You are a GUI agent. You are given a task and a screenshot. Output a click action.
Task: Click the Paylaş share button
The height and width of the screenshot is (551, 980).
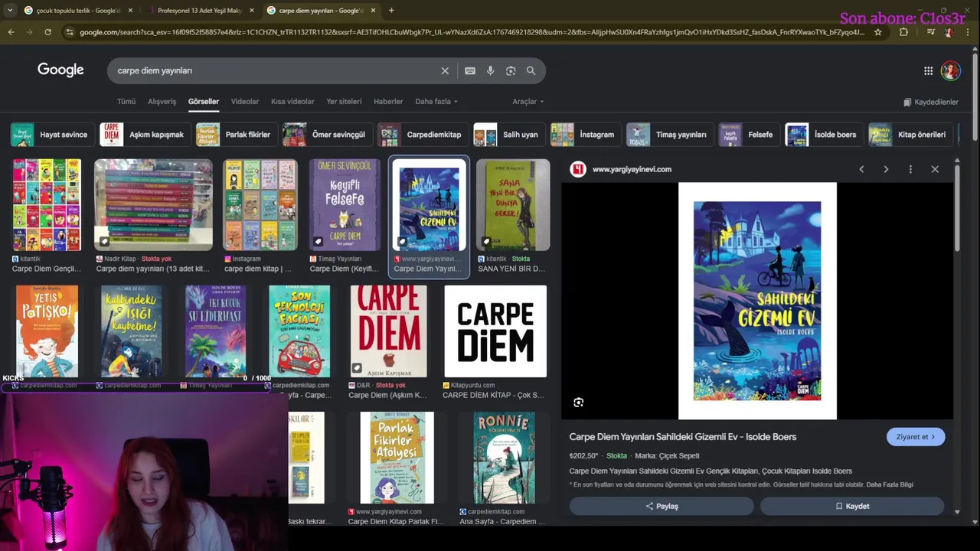pos(661,506)
